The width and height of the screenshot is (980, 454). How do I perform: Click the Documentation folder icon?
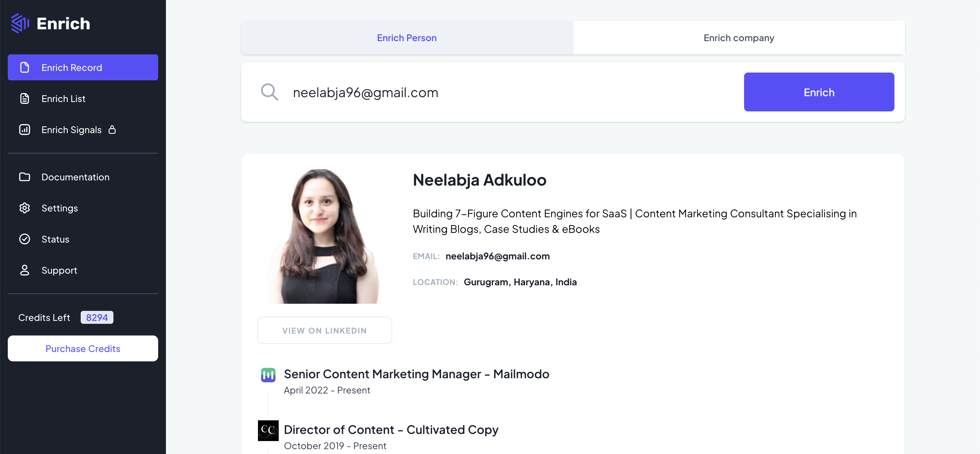click(25, 177)
